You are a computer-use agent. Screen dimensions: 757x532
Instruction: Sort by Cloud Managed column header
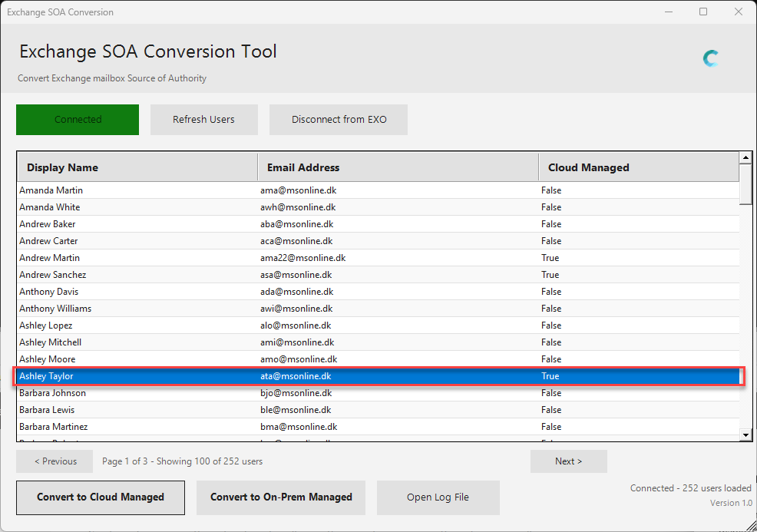coord(639,167)
